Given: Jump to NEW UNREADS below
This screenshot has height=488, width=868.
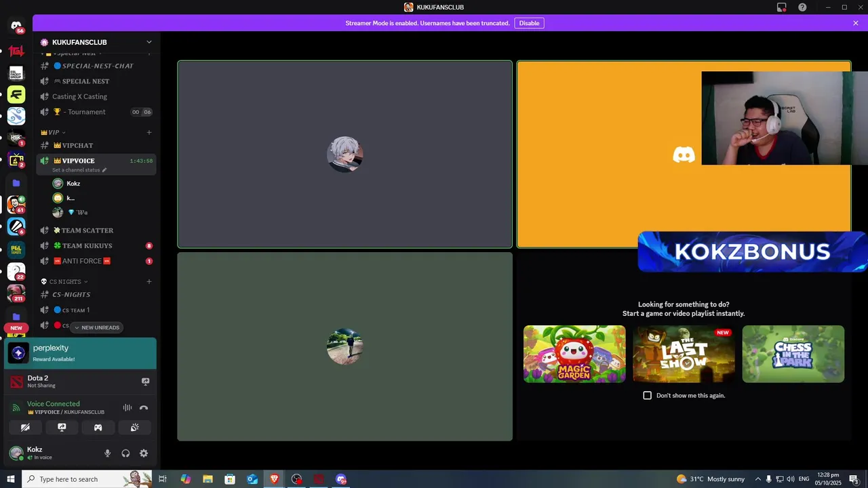Looking at the screenshot, I should [96, 327].
